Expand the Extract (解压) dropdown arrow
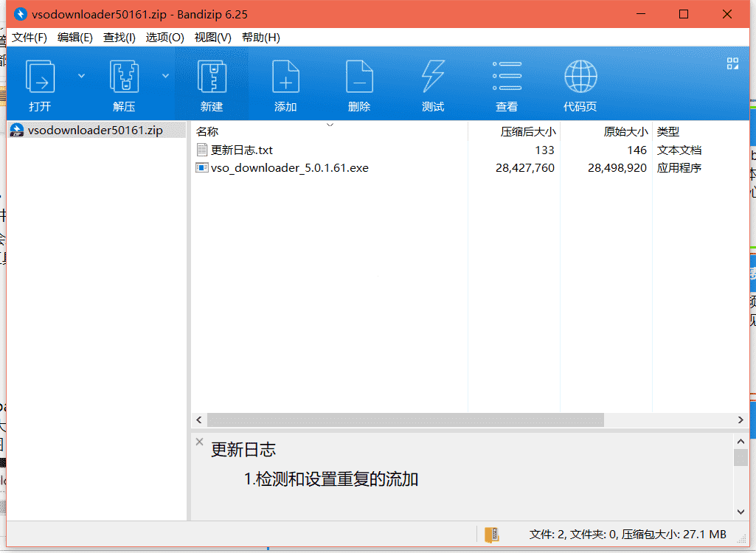The height and width of the screenshot is (553, 756). [x=165, y=76]
